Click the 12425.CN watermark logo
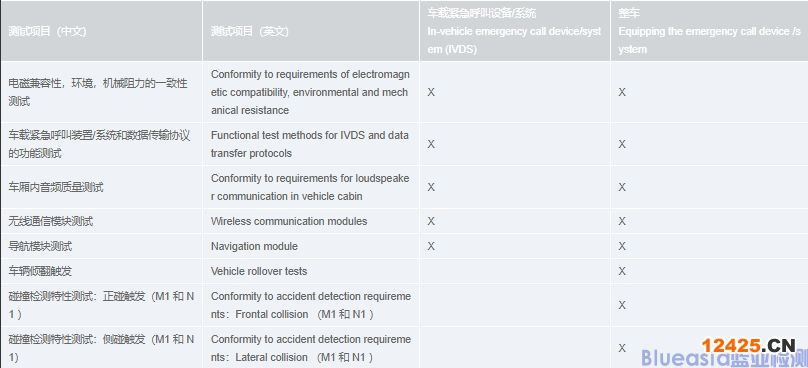This screenshot has width=808, height=368. pos(749,345)
